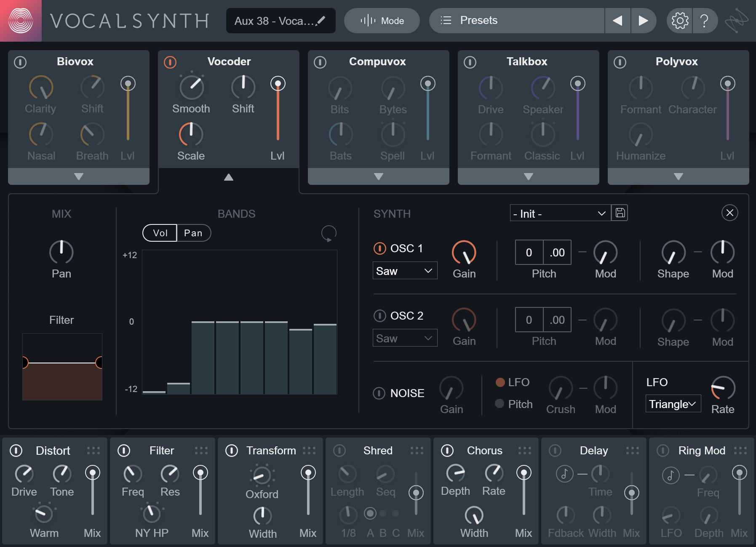Click the Biovox Lvl slider handle
This screenshot has height=547, width=756.
128,83
